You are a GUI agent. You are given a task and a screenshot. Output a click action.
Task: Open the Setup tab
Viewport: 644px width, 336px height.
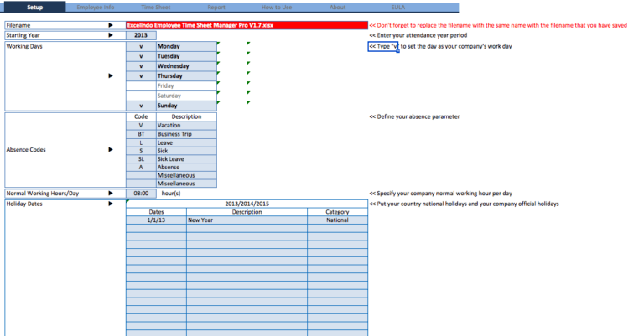tap(35, 7)
